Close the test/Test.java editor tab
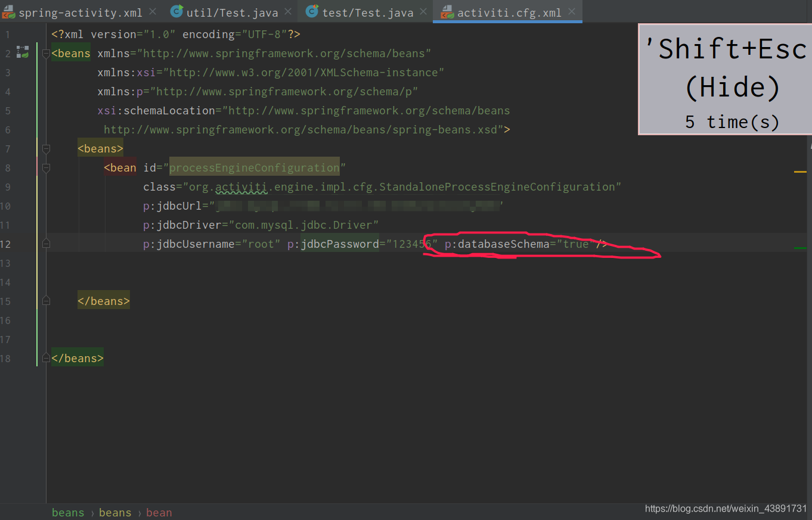This screenshot has height=520, width=812. [423, 11]
